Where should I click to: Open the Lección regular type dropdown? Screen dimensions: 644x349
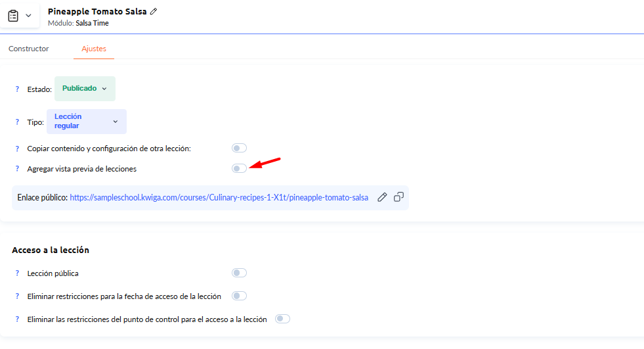(87, 122)
